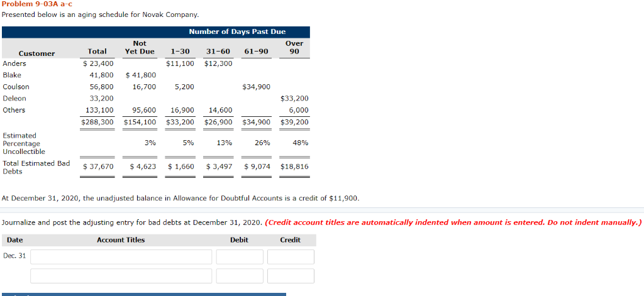Click the 61-90 column header
644x296 pixels.
[256, 52]
